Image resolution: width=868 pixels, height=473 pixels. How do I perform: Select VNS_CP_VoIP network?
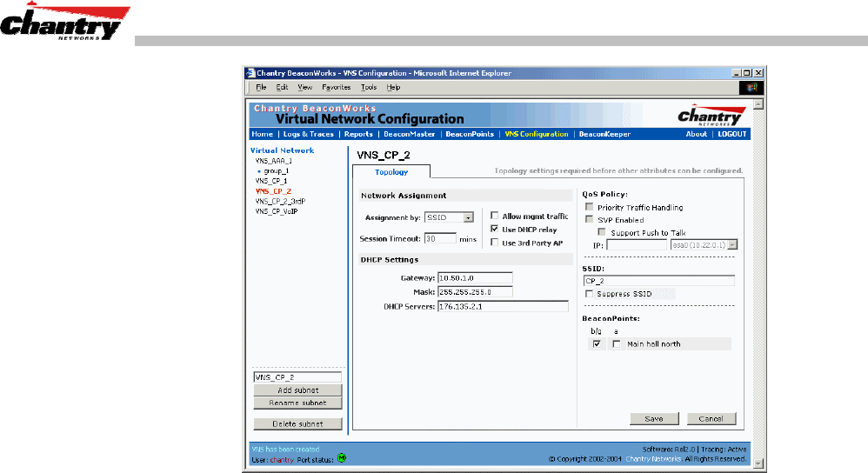click(277, 211)
